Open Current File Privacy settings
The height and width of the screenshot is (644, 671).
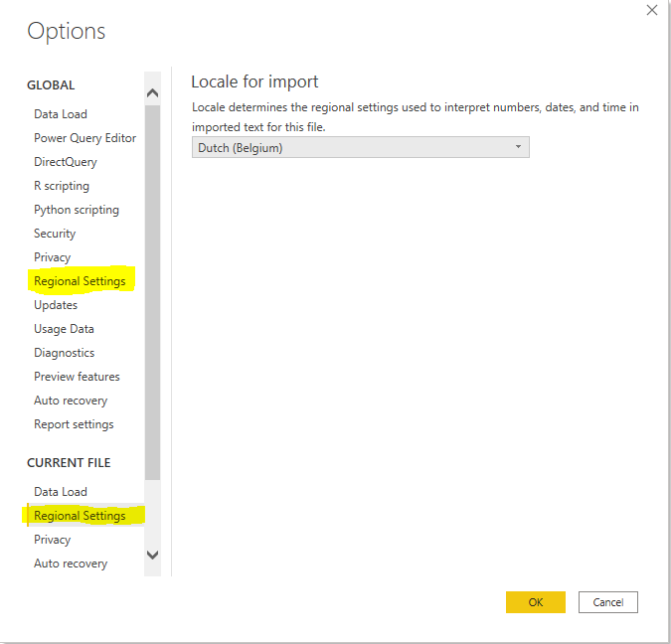(53, 540)
